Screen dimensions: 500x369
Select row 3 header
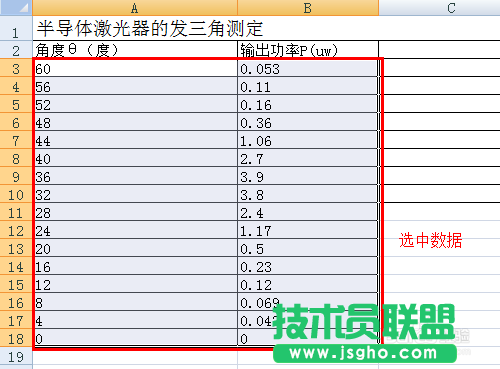click(16, 68)
